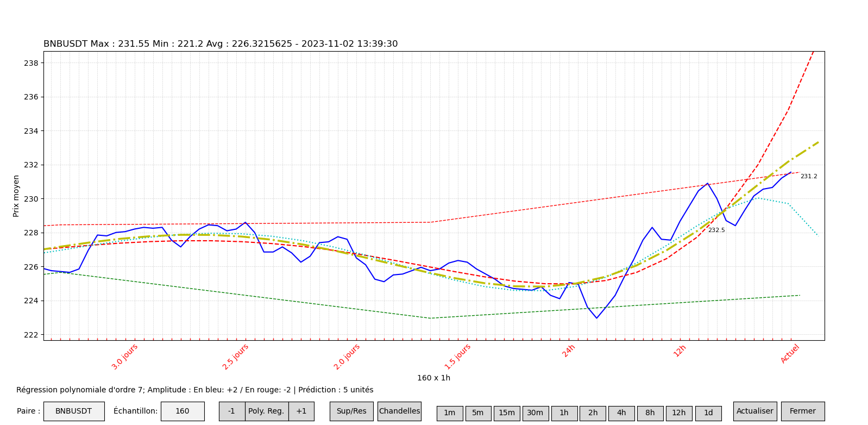Pick the 1d timeframe
Screen dimensions: 868x425
click(708, 413)
